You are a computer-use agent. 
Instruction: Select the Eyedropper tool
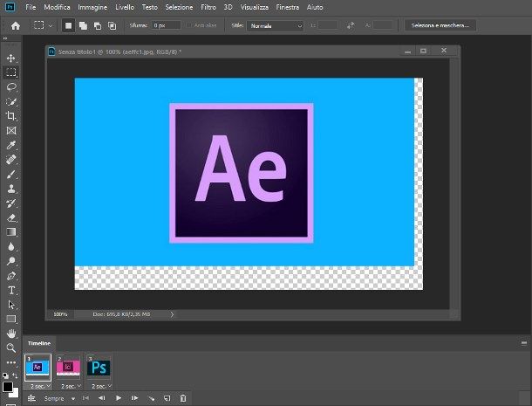[x=10, y=145]
